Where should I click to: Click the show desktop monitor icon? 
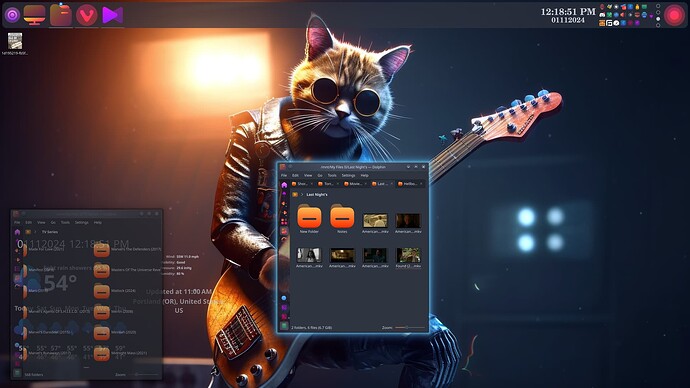34,15
